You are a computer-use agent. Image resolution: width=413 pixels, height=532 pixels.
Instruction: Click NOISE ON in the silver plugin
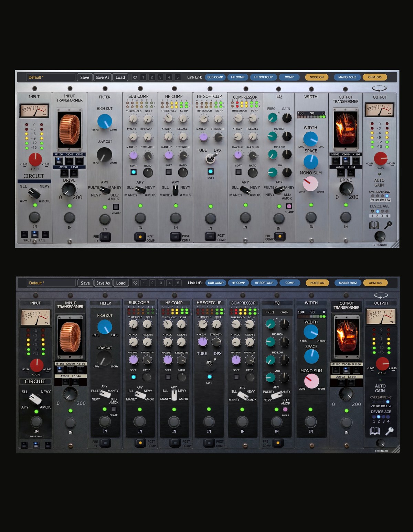pyautogui.click(x=317, y=77)
